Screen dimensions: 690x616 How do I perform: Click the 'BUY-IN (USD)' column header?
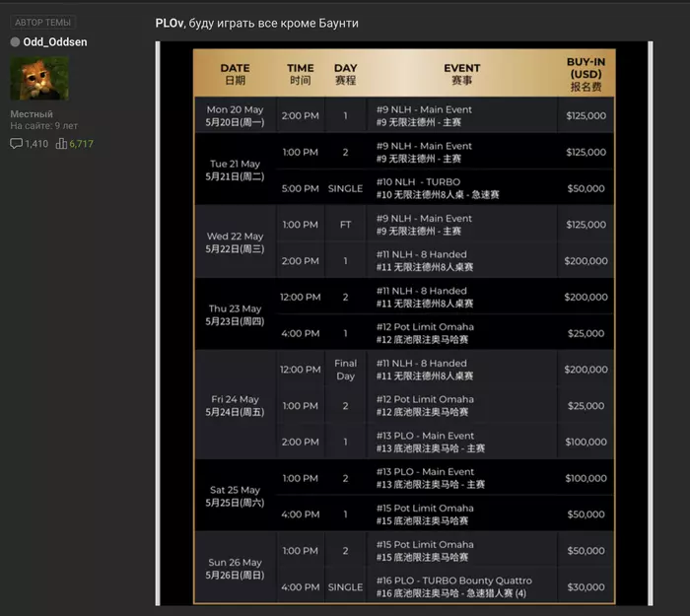tap(586, 74)
